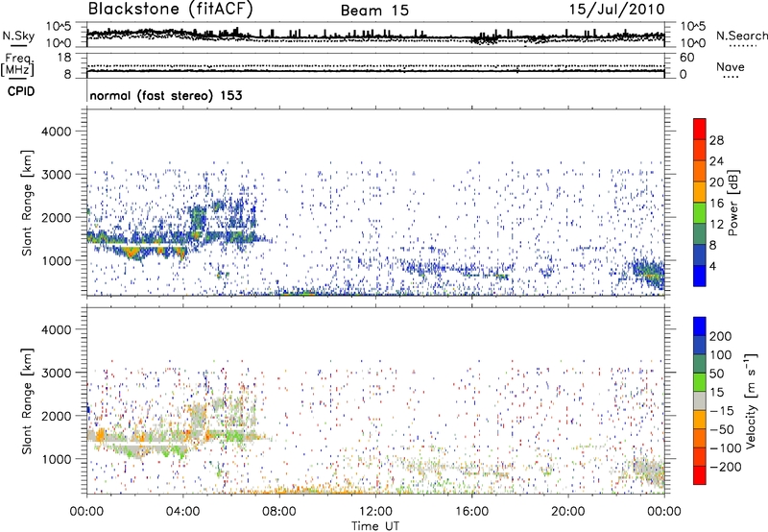Image resolution: width=768 pixels, height=532 pixels.
Task: Click the "100" Velocity color bar value
Action: click(721, 355)
